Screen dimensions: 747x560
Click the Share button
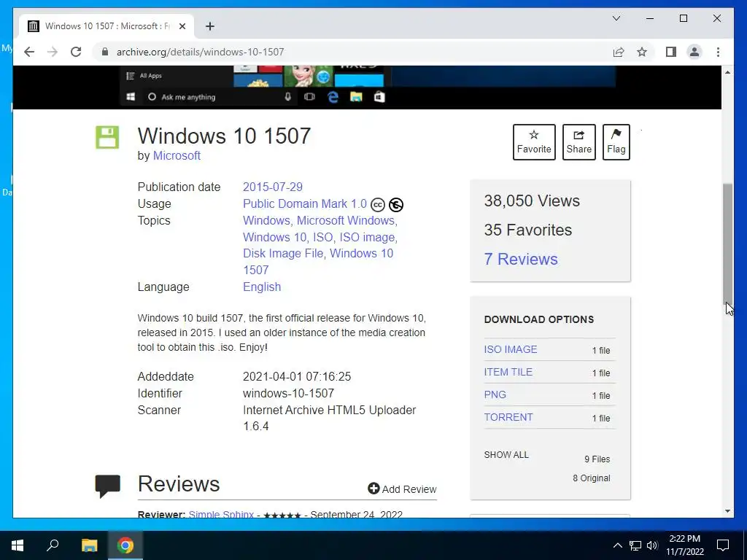578,142
